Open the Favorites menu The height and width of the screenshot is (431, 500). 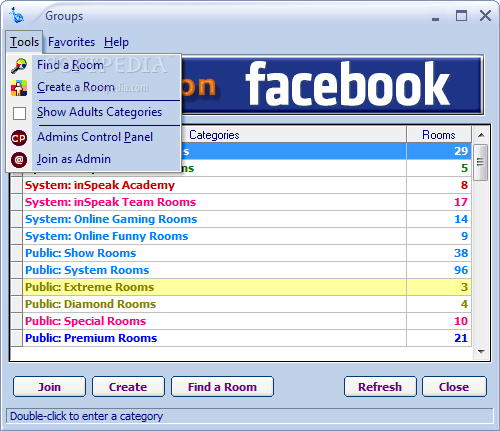(71, 42)
